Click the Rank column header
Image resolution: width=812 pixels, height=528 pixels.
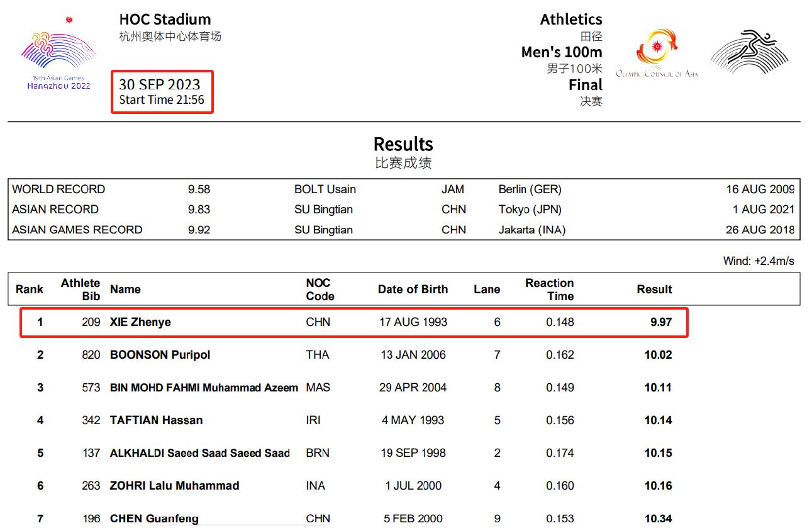pos(30,289)
